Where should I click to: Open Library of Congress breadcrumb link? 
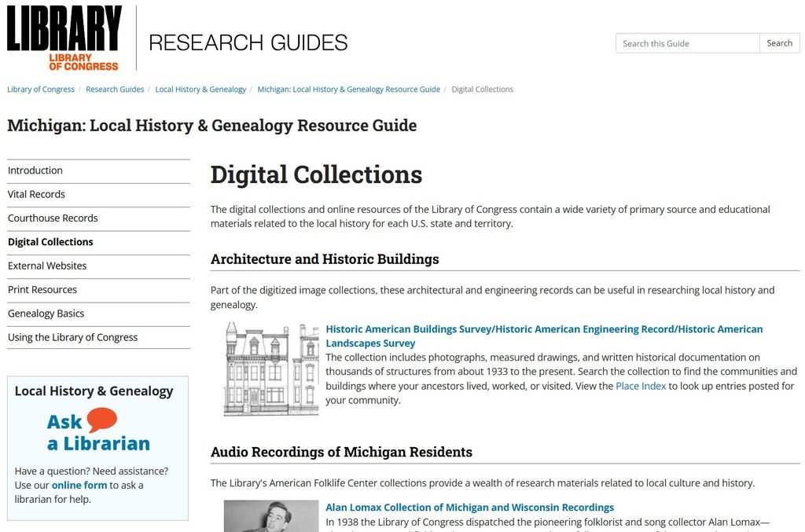click(41, 90)
